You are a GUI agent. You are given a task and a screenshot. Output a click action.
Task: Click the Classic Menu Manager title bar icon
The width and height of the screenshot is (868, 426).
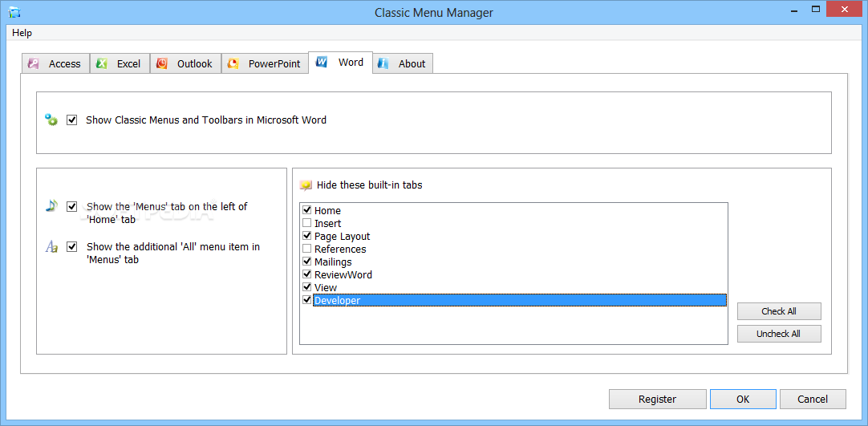14,11
